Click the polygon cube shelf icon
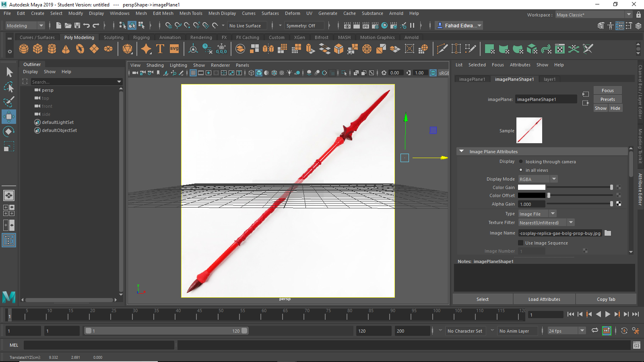Viewport: 644px width, 362px height. click(x=38, y=49)
